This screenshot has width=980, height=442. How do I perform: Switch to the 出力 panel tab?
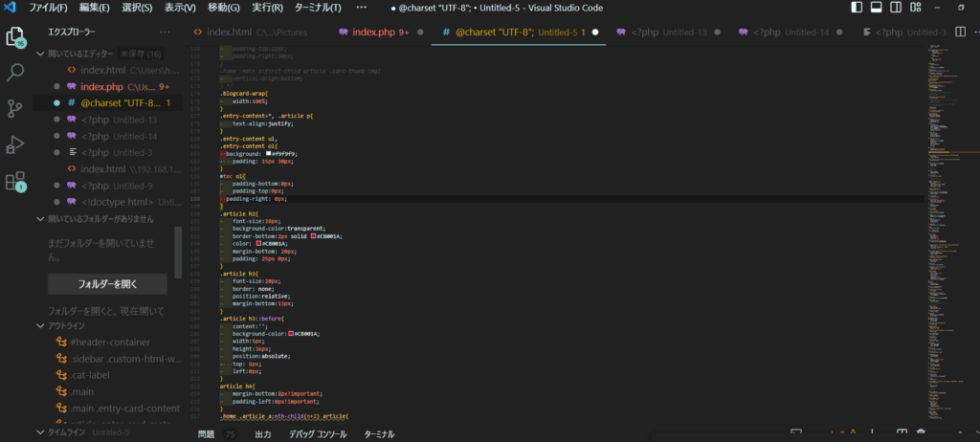[262, 434]
